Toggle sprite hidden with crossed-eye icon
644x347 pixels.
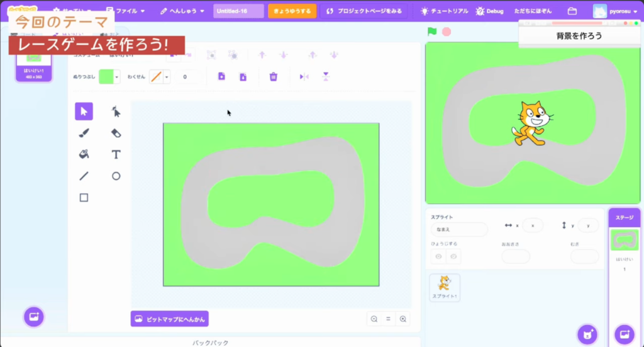453,256
